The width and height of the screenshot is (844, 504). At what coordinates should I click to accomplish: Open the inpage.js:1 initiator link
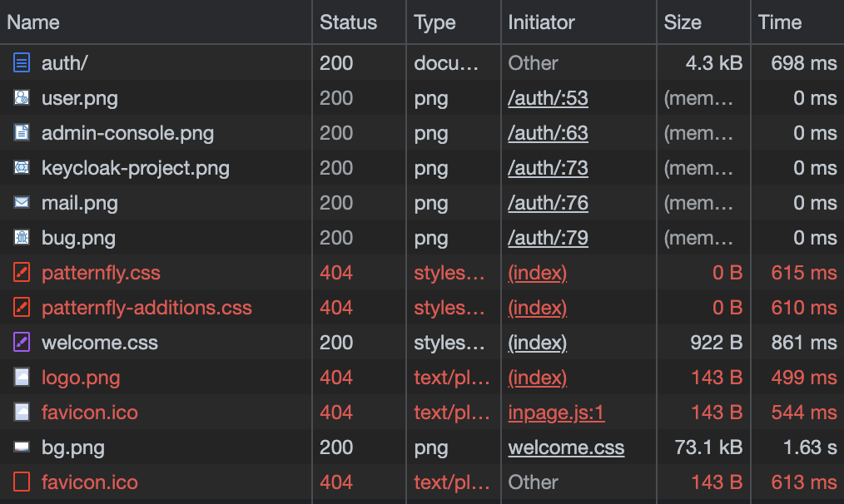click(556, 413)
